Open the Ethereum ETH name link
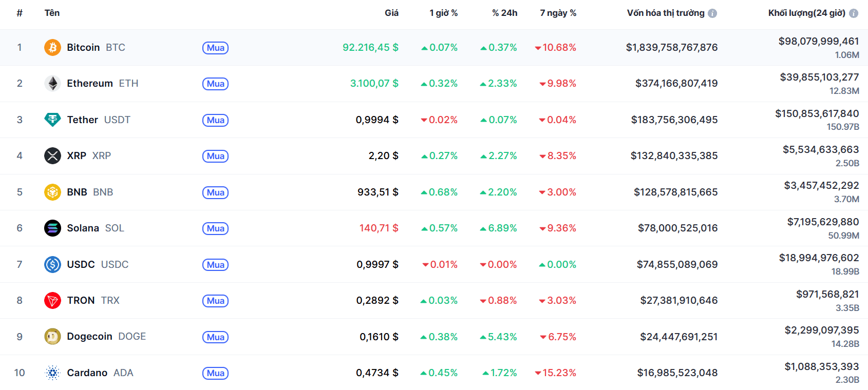Image resolution: width=868 pixels, height=390 pixels. point(103,83)
